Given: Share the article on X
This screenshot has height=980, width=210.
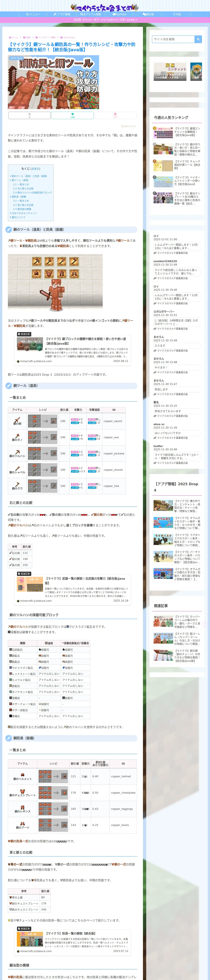Looking at the screenshot, I should pyautogui.click(x=29, y=115).
